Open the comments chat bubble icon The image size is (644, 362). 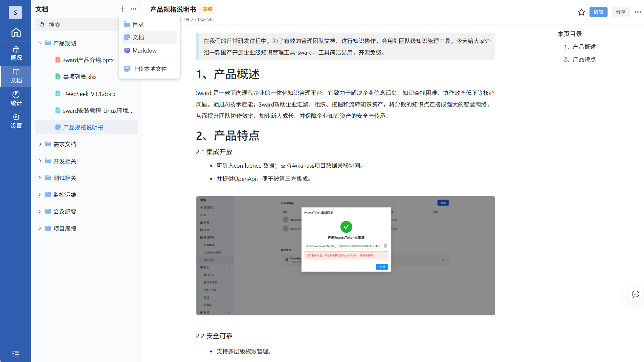click(x=635, y=294)
